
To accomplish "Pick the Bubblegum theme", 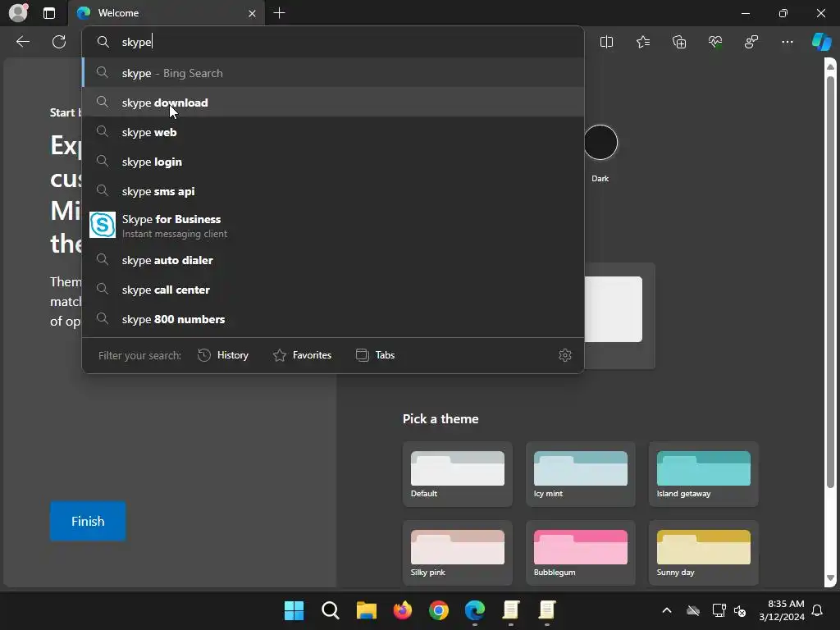I will [x=581, y=552].
